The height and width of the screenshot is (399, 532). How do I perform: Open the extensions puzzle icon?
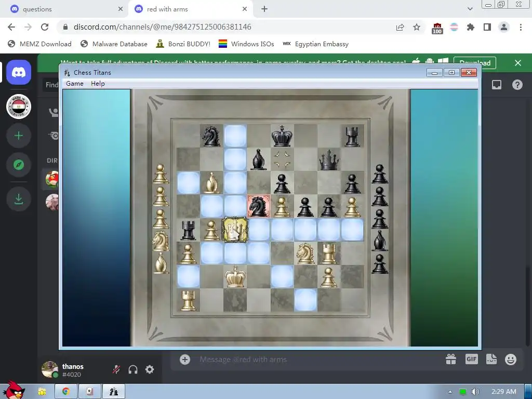(471, 27)
